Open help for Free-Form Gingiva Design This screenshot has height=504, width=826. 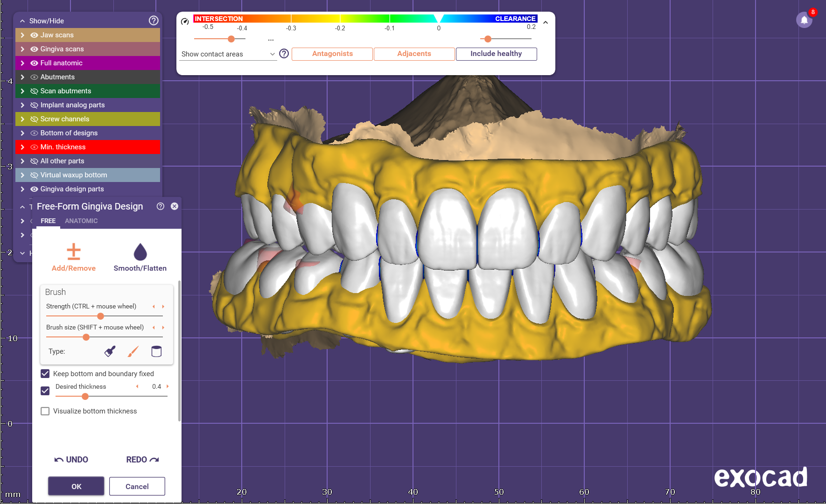tap(161, 206)
